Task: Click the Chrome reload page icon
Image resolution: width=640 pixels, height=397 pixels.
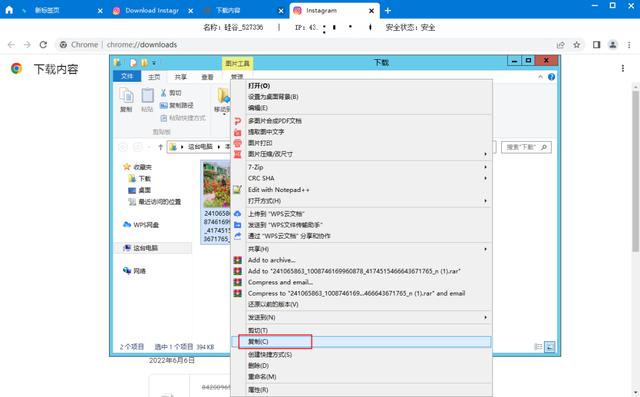Action: (43, 44)
